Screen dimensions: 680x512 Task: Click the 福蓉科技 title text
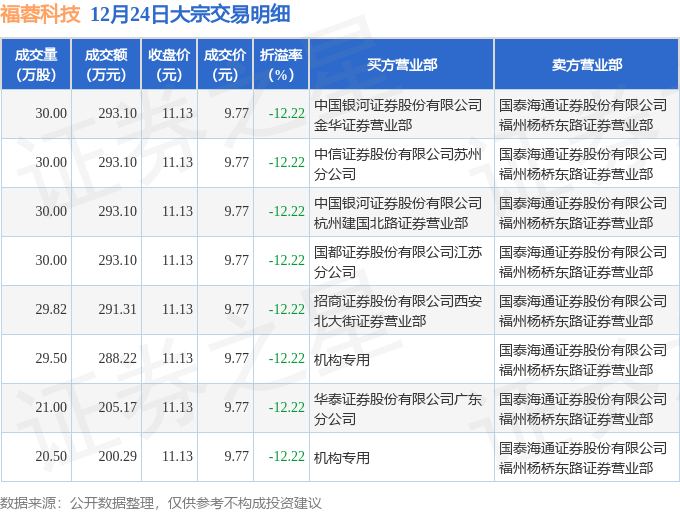click(x=40, y=14)
